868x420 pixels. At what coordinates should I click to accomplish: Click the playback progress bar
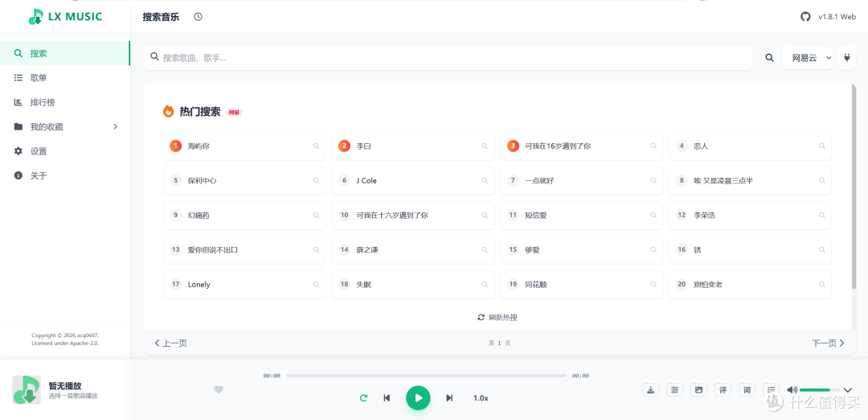426,376
